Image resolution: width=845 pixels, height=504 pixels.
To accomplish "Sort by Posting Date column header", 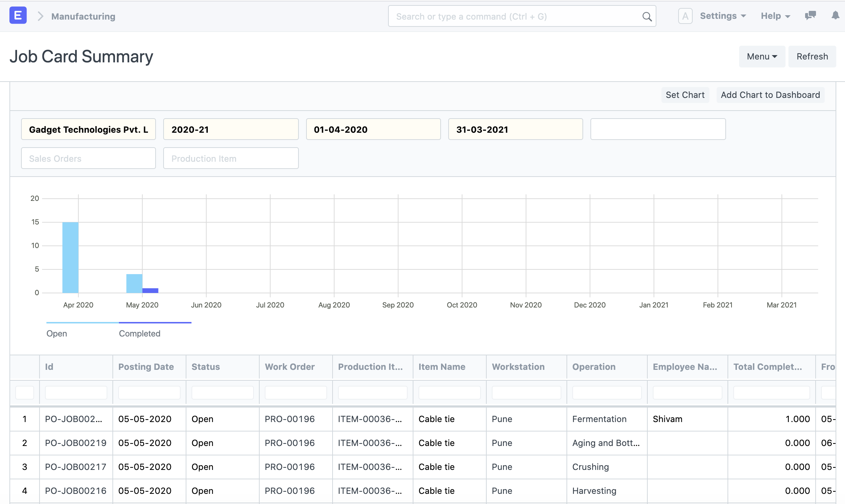I will (146, 367).
